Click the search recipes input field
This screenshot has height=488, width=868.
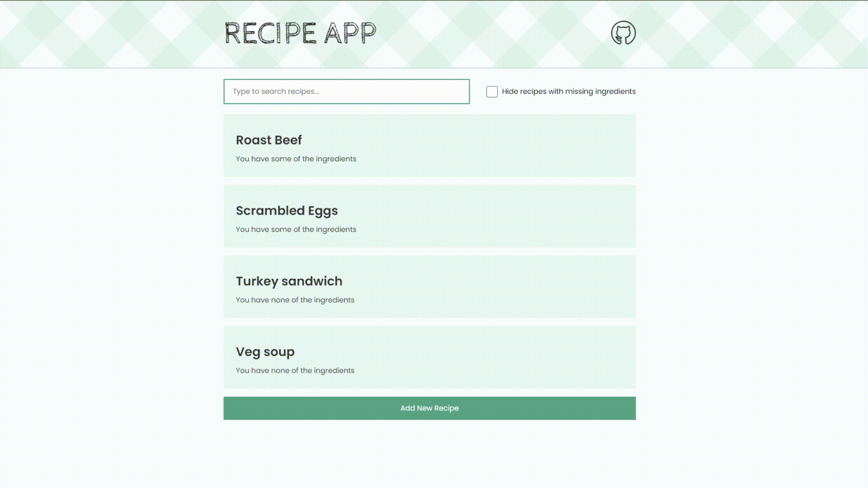point(346,91)
